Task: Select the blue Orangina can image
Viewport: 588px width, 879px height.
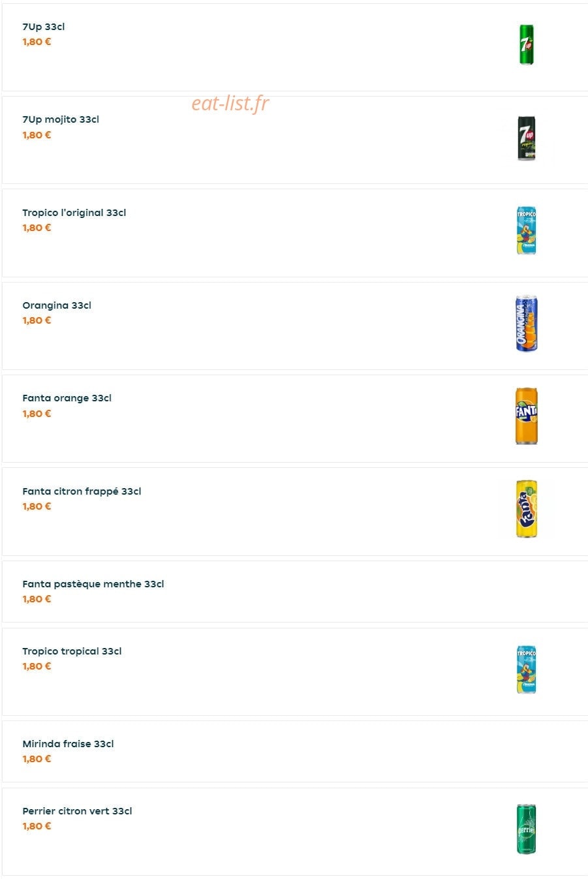Action: tap(526, 324)
